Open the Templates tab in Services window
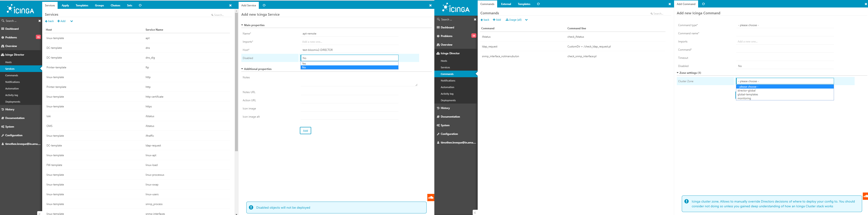Screen dimensions: 868x215 pyautogui.click(x=82, y=5)
